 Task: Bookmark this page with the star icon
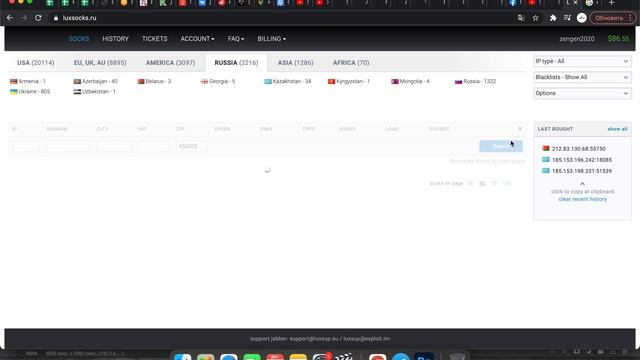pos(536,18)
